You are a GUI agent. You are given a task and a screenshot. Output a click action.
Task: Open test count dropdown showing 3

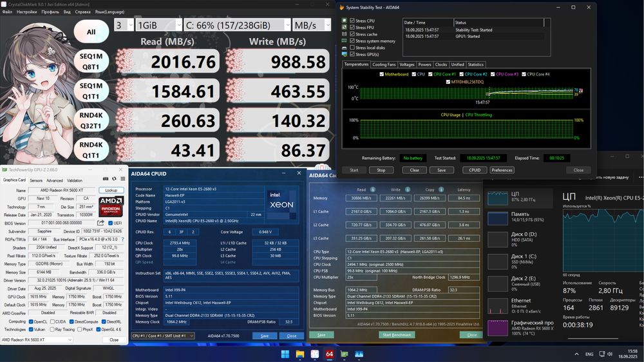point(124,25)
